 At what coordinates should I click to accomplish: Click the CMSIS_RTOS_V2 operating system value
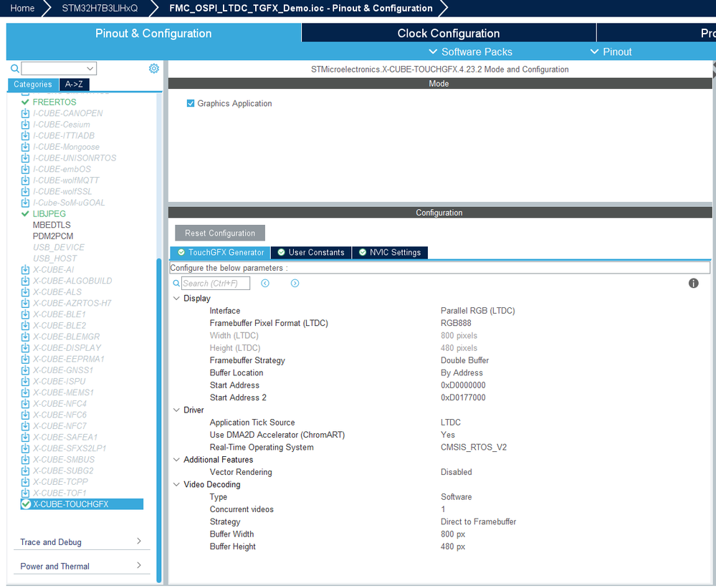click(474, 447)
